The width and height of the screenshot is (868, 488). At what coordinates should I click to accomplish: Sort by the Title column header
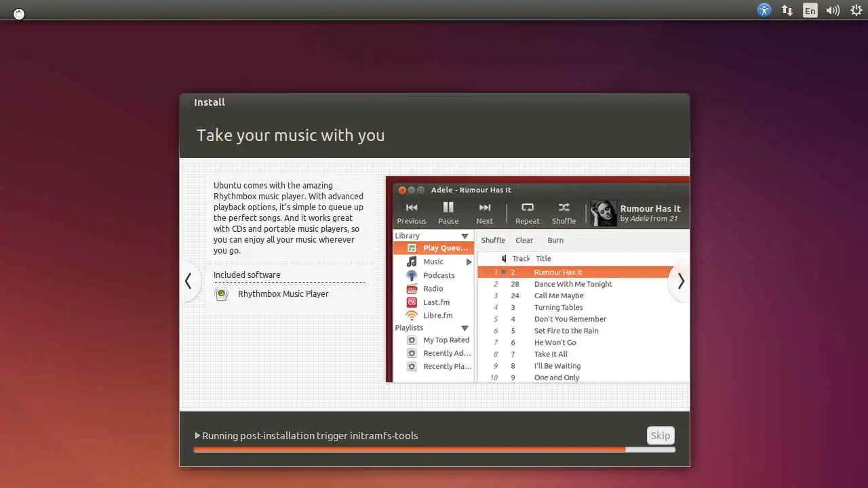point(543,258)
